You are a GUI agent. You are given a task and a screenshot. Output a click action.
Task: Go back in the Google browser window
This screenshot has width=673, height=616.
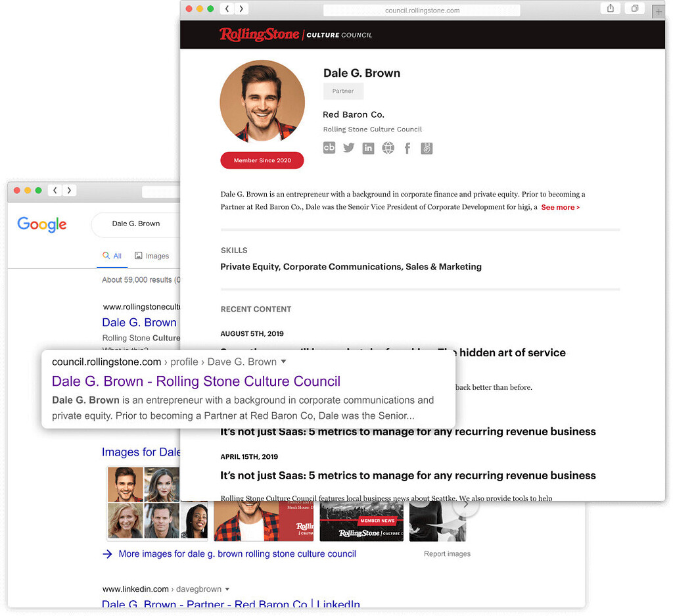pos(55,191)
